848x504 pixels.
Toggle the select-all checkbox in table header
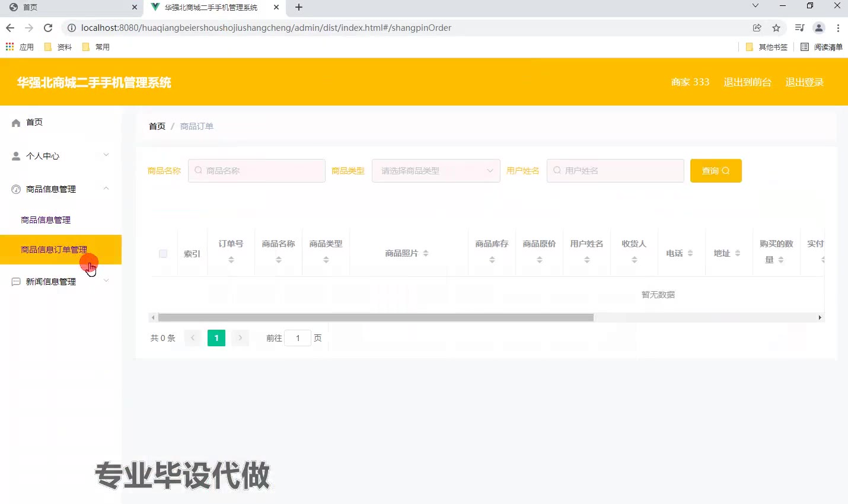[x=163, y=254]
